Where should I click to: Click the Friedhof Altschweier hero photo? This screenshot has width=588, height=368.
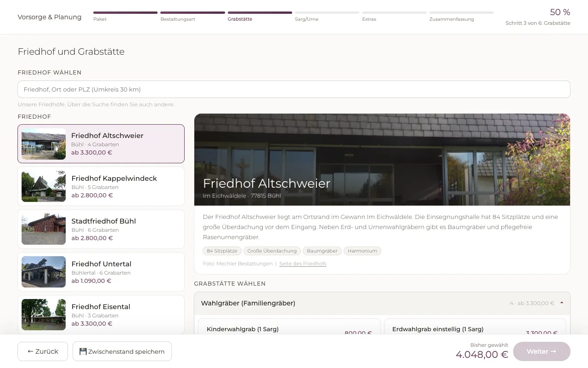(382, 160)
